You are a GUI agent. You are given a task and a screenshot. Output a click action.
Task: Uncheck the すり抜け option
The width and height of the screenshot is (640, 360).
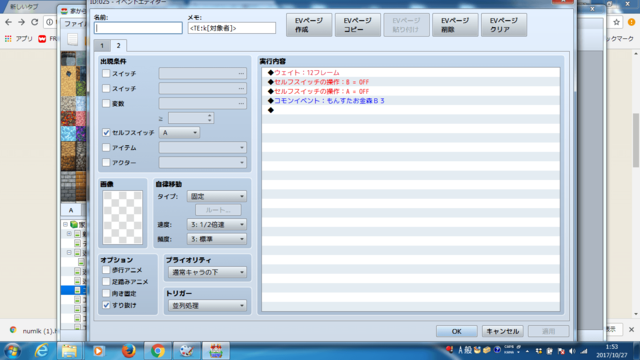pos(106,305)
